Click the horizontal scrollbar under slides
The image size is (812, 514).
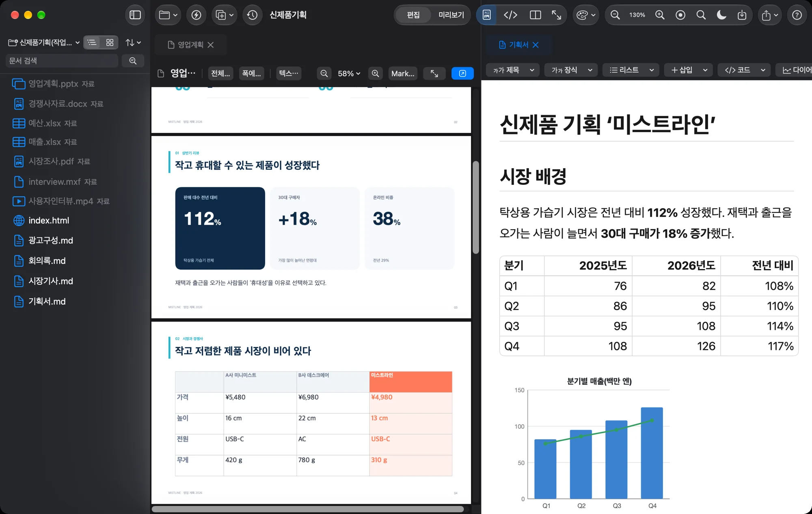click(x=308, y=509)
